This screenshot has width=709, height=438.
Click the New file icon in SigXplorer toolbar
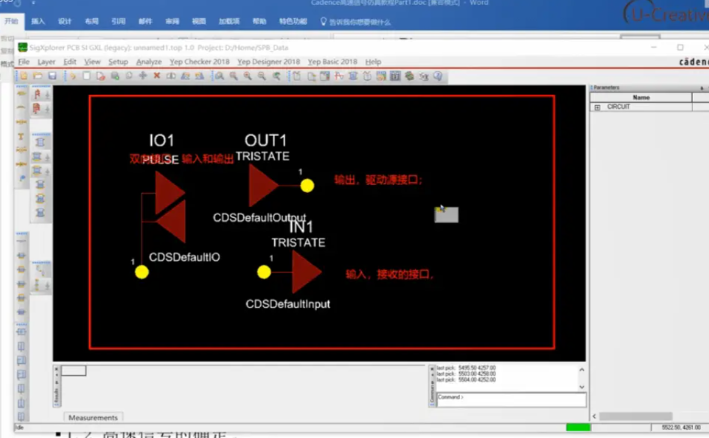(x=24, y=76)
